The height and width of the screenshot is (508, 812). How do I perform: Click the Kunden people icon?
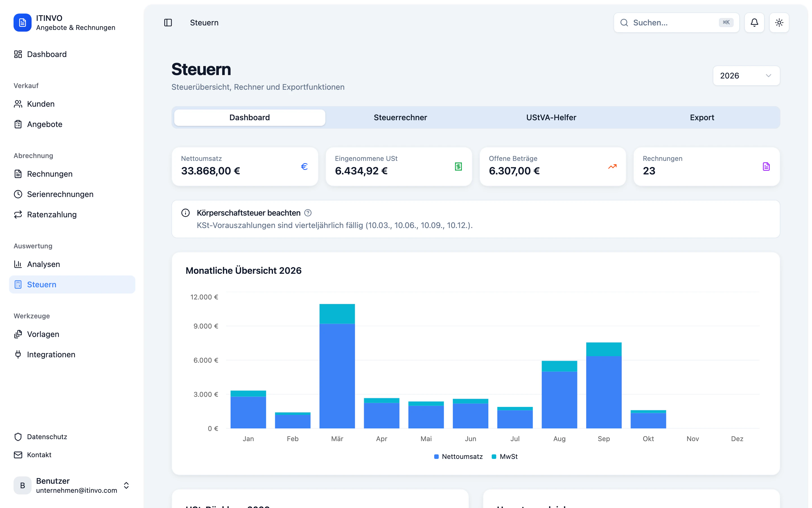(x=18, y=104)
